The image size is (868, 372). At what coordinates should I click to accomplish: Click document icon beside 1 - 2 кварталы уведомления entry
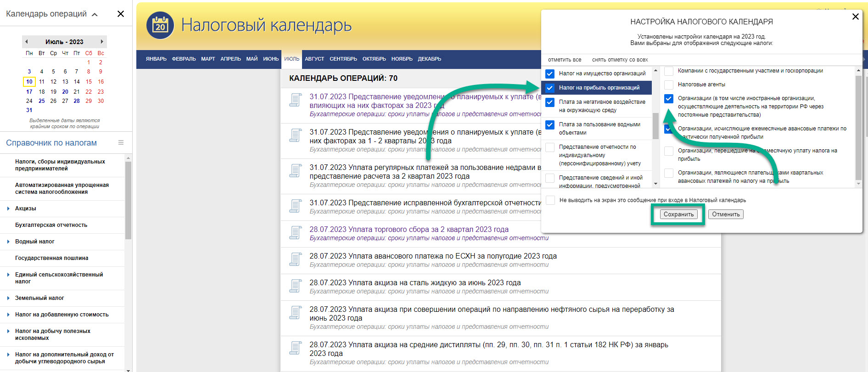296,135
